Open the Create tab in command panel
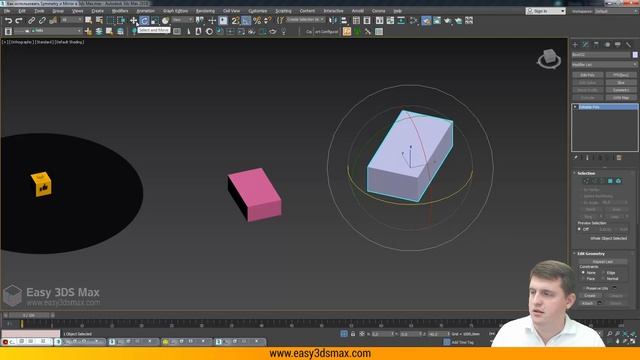Viewport: 640px width, 360px height. (575, 44)
